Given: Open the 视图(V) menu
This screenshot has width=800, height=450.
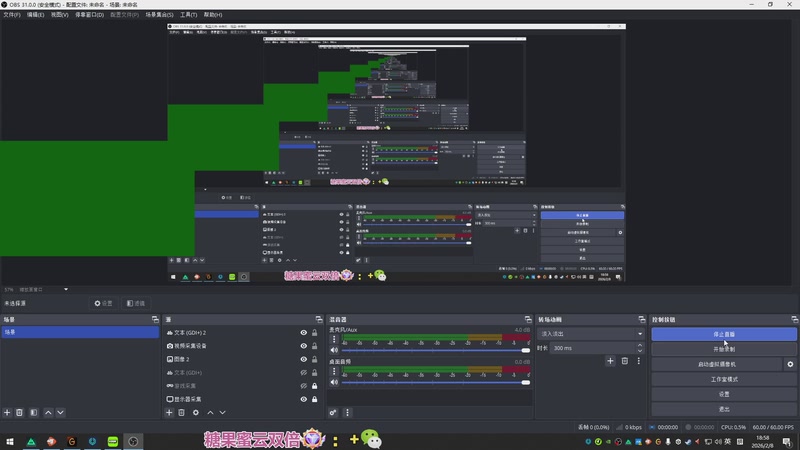Looking at the screenshot, I should pos(59,15).
